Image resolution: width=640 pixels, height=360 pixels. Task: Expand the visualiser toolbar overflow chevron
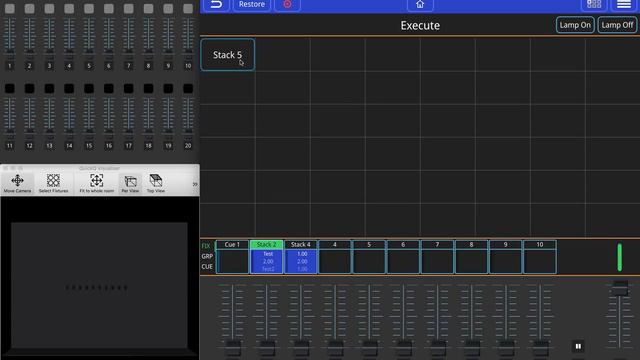click(195, 184)
